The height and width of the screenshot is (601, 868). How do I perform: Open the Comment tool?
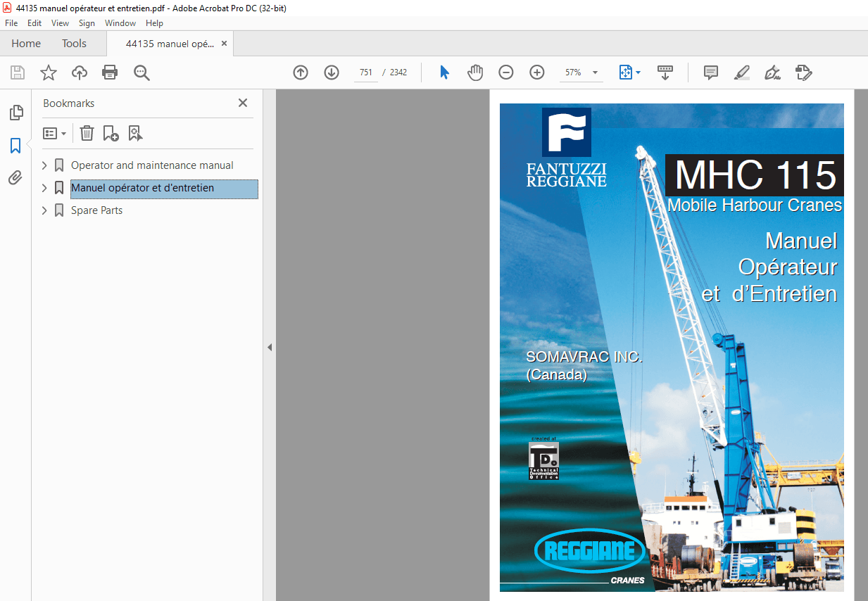point(710,72)
